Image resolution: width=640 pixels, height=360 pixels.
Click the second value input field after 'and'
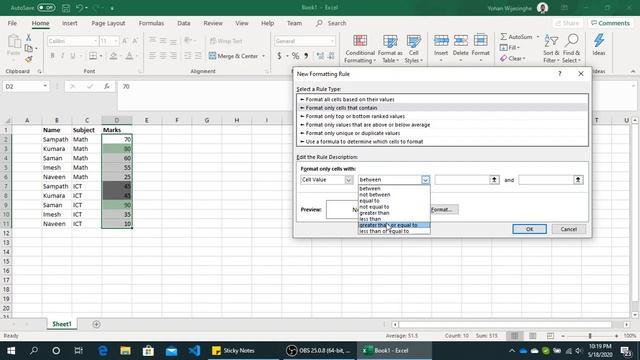546,180
